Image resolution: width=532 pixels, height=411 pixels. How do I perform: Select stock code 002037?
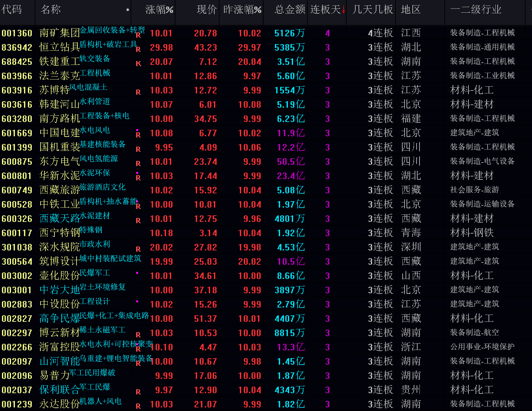click(17, 390)
